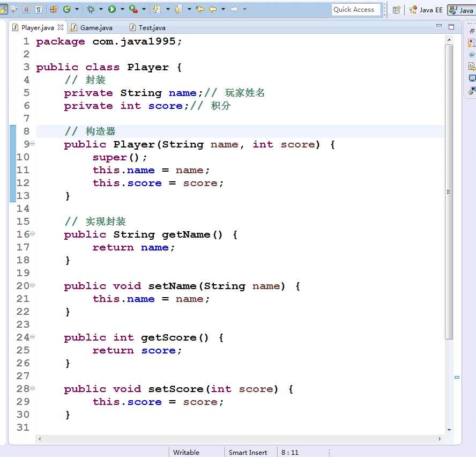The image size is (476, 457).
Task: Open the Back history dropdown arrow
Action: click(x=223, y=10)
